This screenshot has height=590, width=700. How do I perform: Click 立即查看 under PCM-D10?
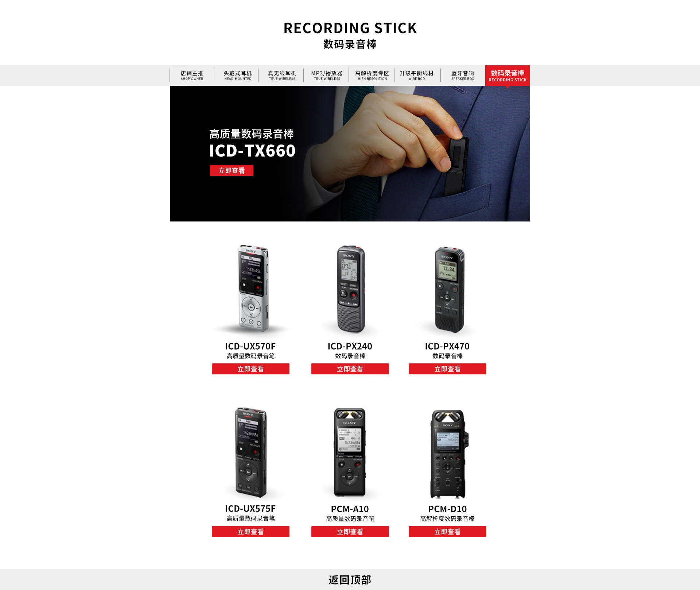click(447, 532)
